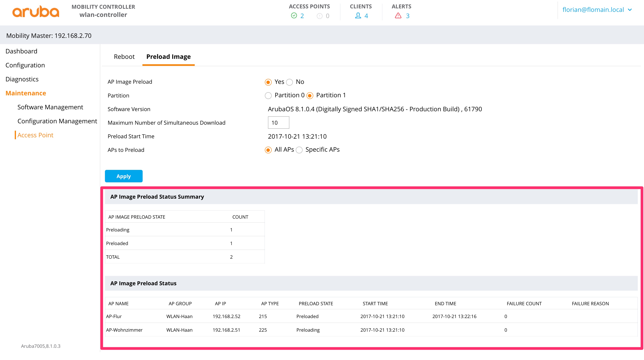Screen dimensions: 644x360
Task: Select No for AP Image Preload
Action: tap(290, 82)
